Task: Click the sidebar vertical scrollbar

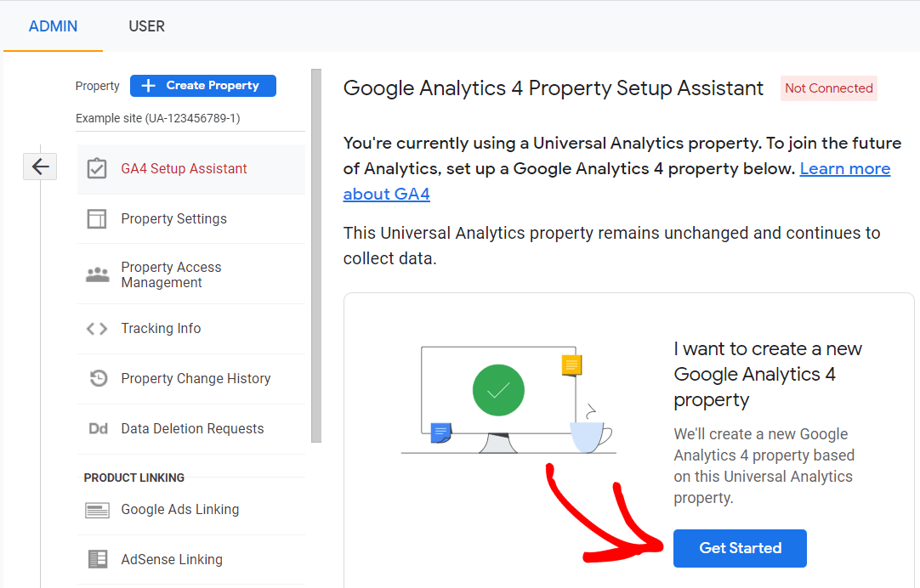Action: point(316,255)
